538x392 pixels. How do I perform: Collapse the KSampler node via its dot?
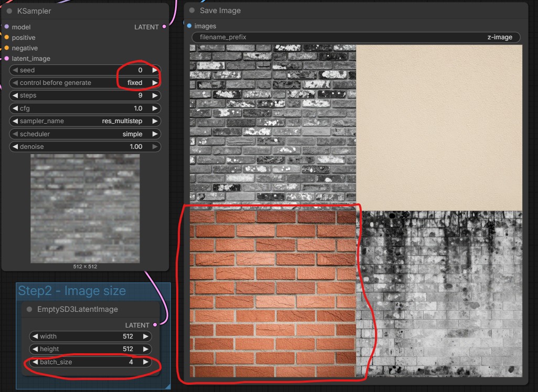9,11
